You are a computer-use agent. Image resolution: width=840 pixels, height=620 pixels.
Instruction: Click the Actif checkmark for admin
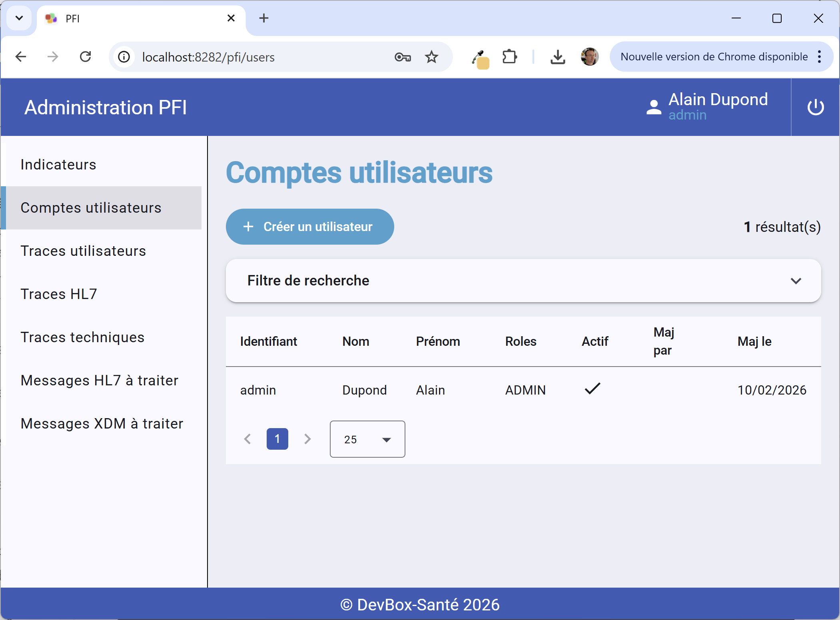pyautogui.click(x=593, y=389)
